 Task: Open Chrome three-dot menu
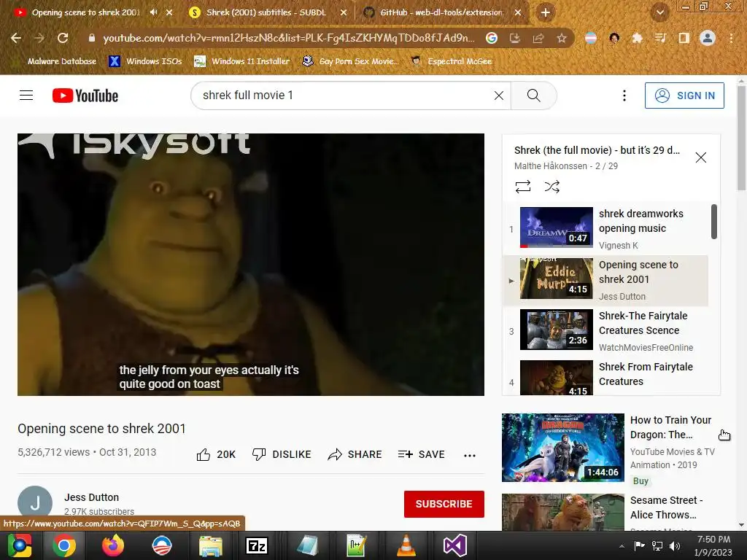click(x=731, y=38)
